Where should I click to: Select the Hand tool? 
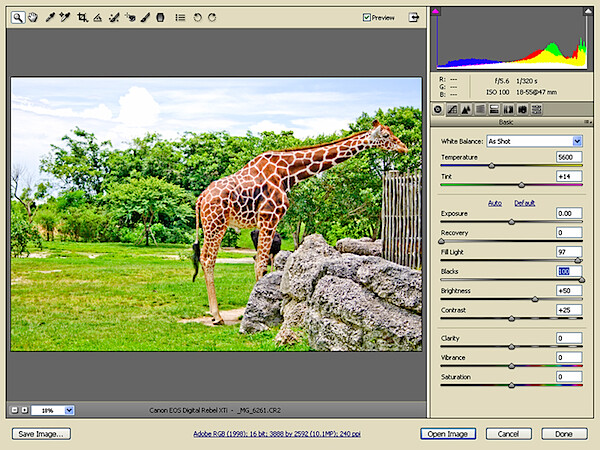[x=33, y=17]
